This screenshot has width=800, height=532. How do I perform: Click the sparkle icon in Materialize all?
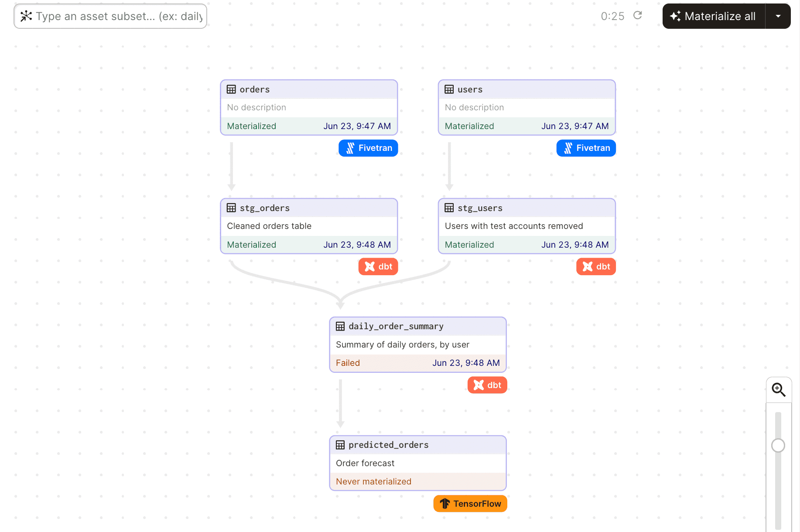click(x=675, y=16)
